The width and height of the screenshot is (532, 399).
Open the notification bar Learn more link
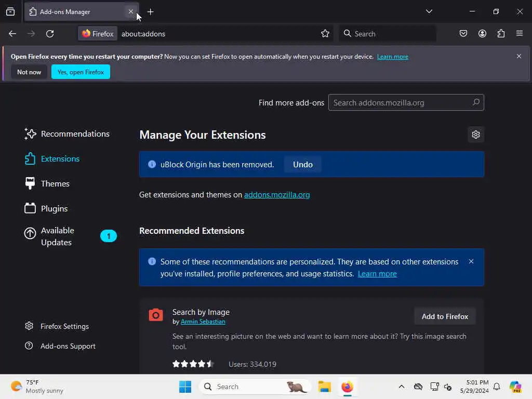point(393,57)
